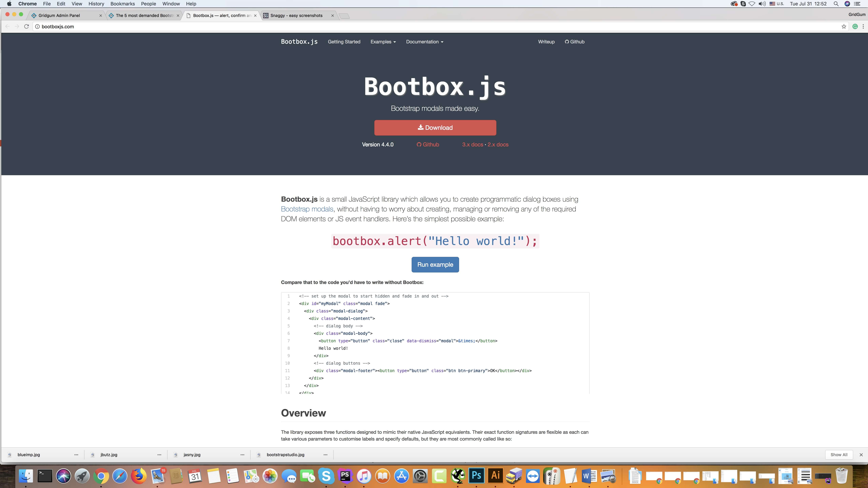Launch PhpStorm from the dock
This screenshot has width=868, height=488.
[345, 476]
